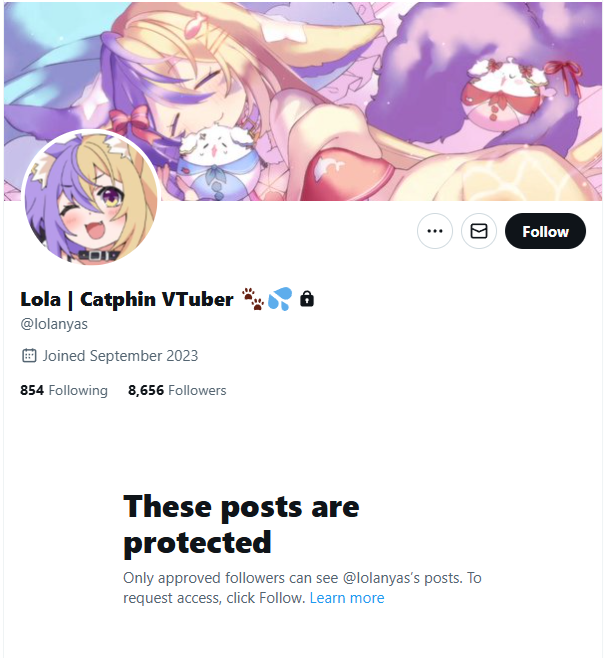Follow the @lolanyas account
The height and width of the screenshot is (658, 606).
tap(545, 231)
